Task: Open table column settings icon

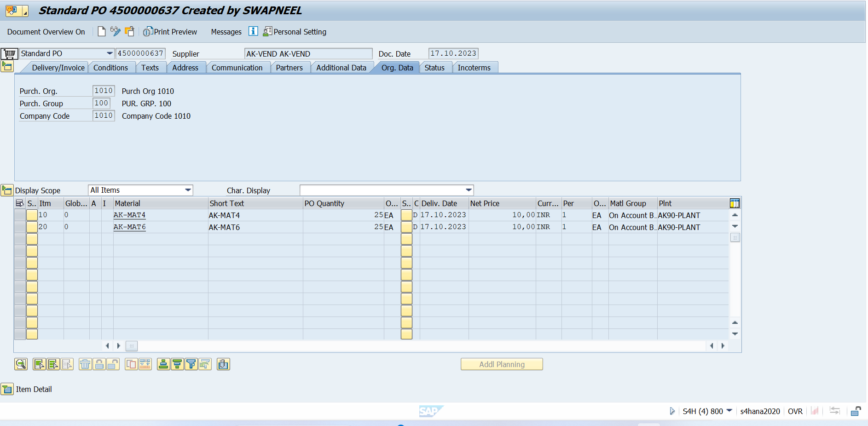Action: pos(735,203)
